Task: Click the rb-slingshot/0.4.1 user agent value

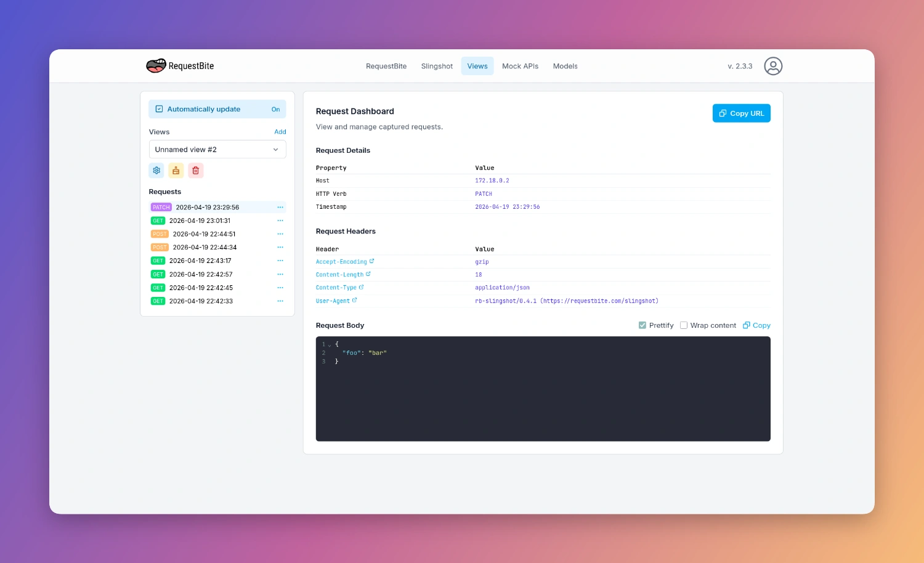Action: point(567,301)
